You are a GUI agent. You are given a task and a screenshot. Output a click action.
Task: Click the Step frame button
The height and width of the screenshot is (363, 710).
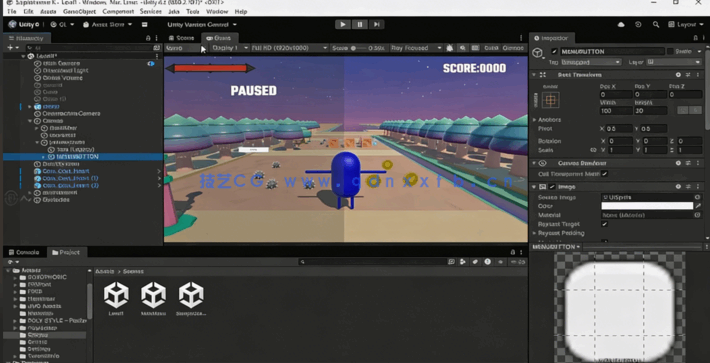point(376,24)
